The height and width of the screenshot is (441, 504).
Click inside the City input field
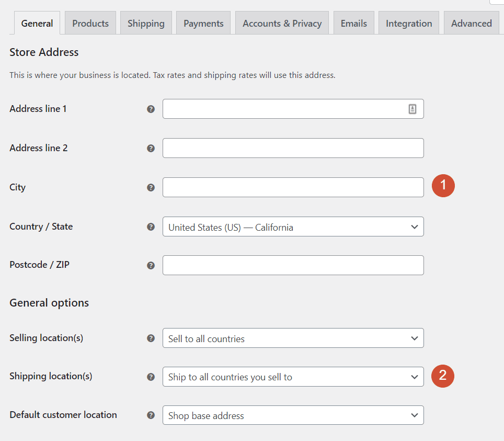tap(293, 187)
